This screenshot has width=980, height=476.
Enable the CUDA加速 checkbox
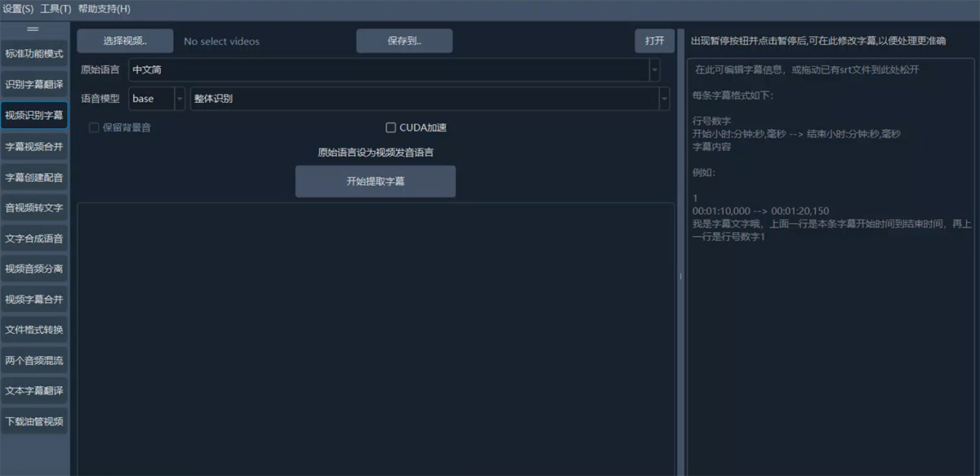pos(391,127)
